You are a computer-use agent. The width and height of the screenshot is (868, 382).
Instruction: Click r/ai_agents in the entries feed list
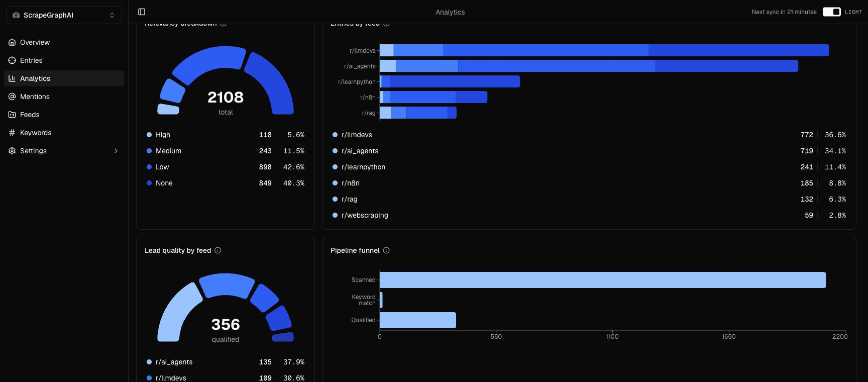tap(360, 151)
